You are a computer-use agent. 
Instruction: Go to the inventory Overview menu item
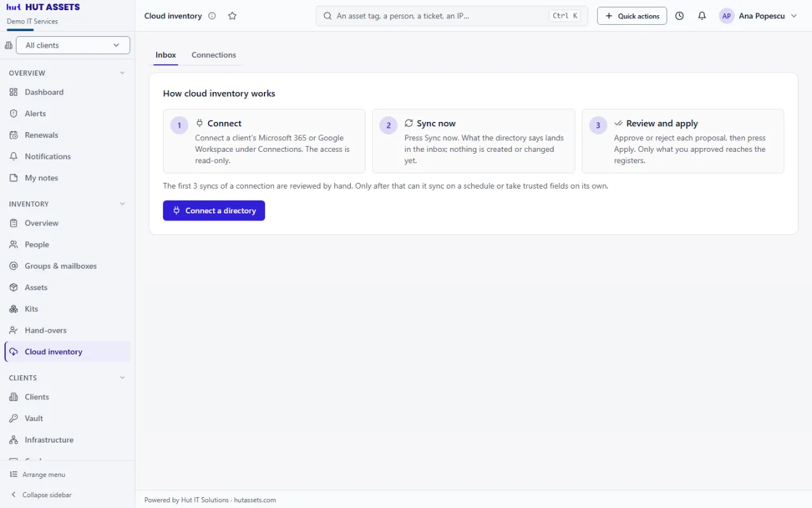pyautogui.click(x=68, y=224)
